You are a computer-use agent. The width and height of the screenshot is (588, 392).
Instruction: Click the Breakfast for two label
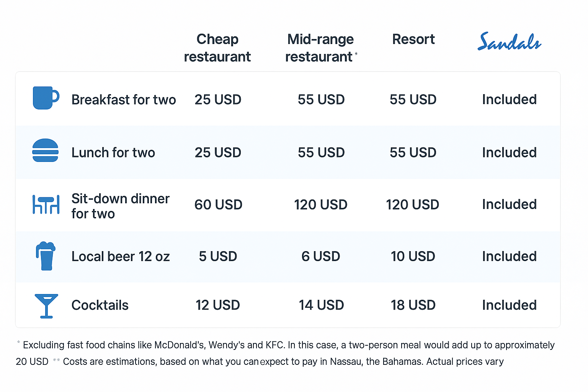[x=124, y=100]
